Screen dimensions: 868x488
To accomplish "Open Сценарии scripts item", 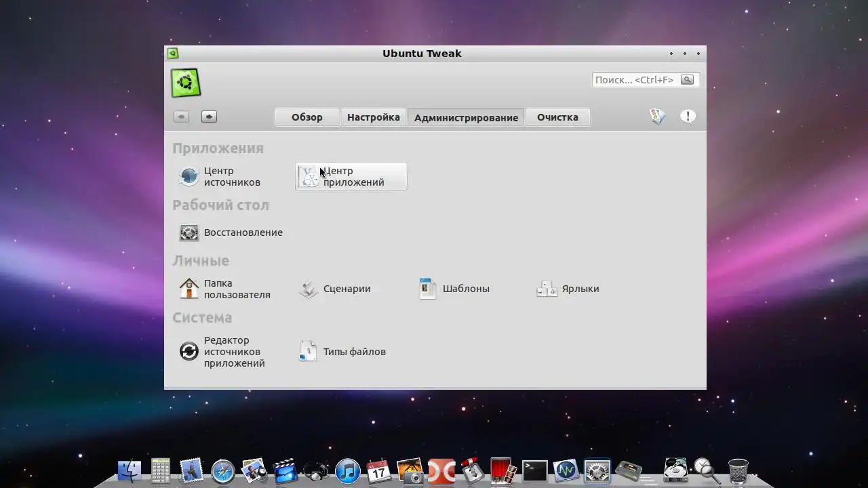I will point(335,289).
